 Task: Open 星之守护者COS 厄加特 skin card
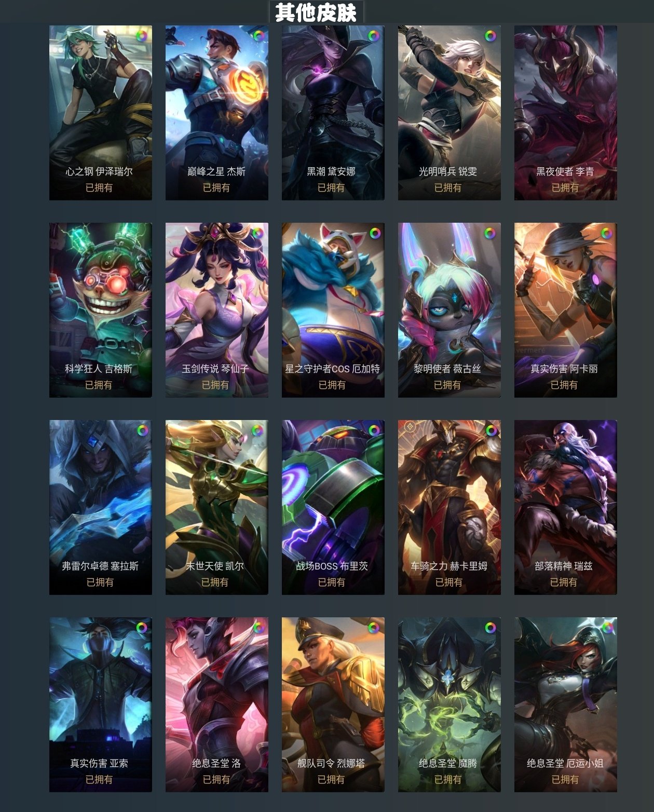pyautogui.click(x=333, y=310)
